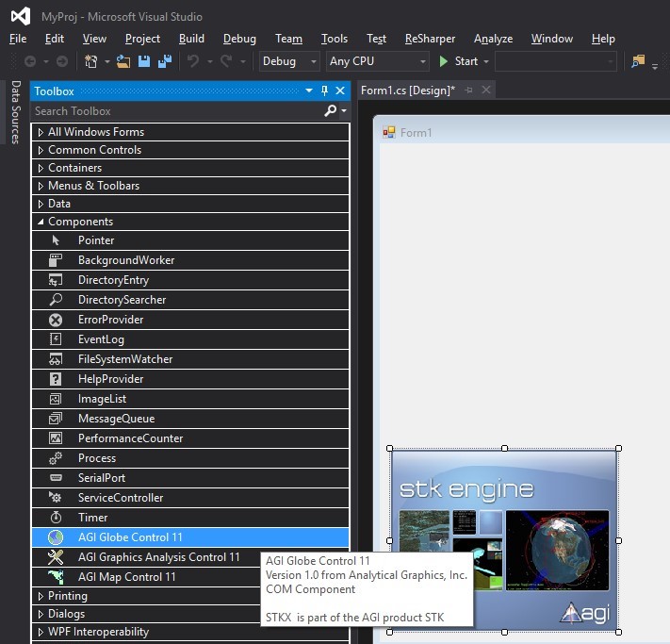Click the Search Toolbox input field

177,111
